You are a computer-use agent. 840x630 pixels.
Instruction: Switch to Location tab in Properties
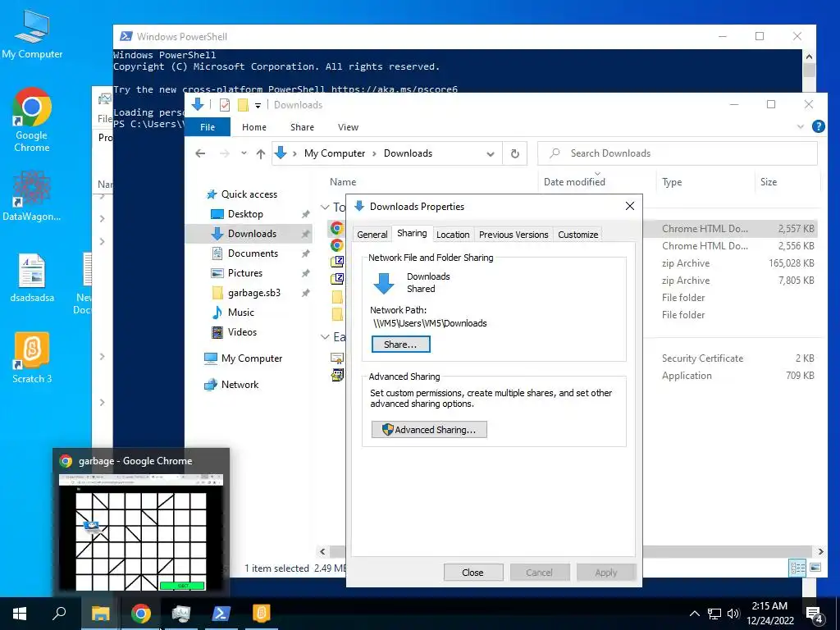pyautogui.click(x=453, y=235)
